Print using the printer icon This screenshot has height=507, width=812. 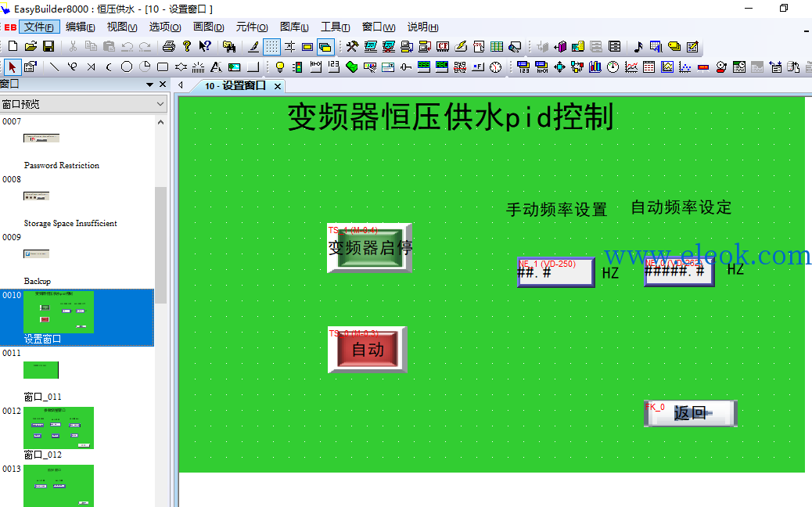(169, 47)
